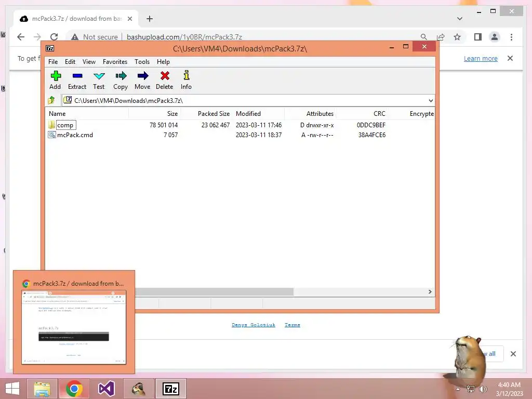Go up one folder level in 7-Zip

pyautogui.click(x=51, y=100)
